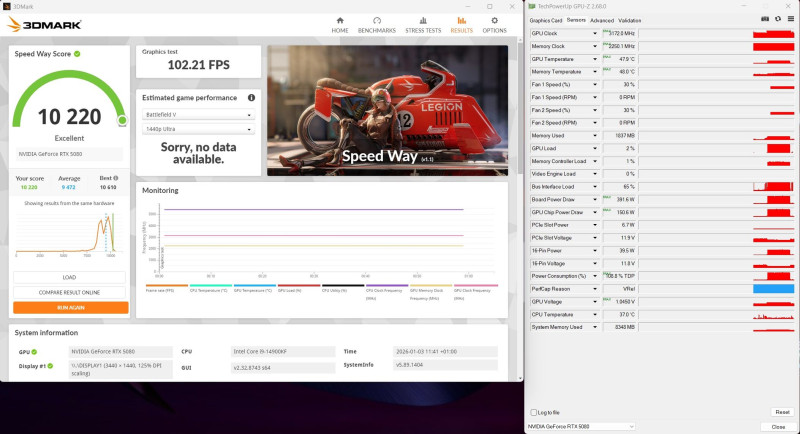Screen dimensions: 800x434
Task: Enable the Log to file checkbox in GPU-Z
Action: (x=534, y=412)
